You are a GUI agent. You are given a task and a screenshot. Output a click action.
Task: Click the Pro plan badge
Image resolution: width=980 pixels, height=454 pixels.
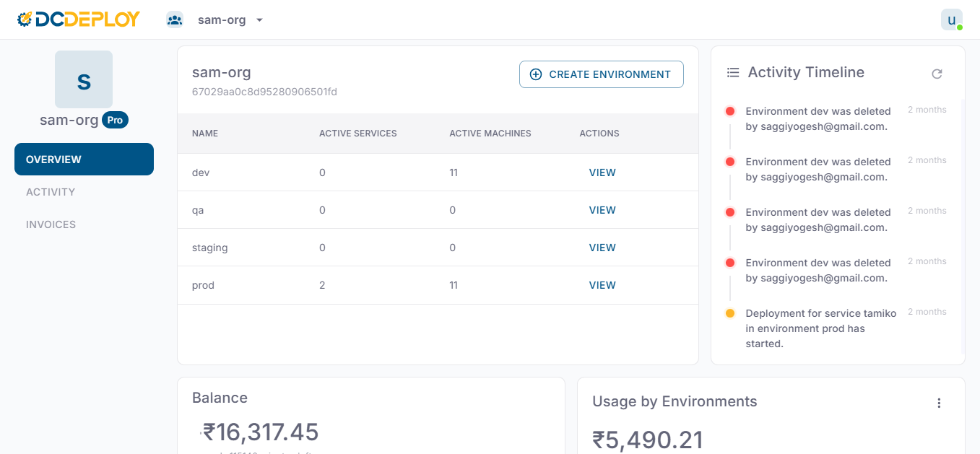click(x=115, y=120)
